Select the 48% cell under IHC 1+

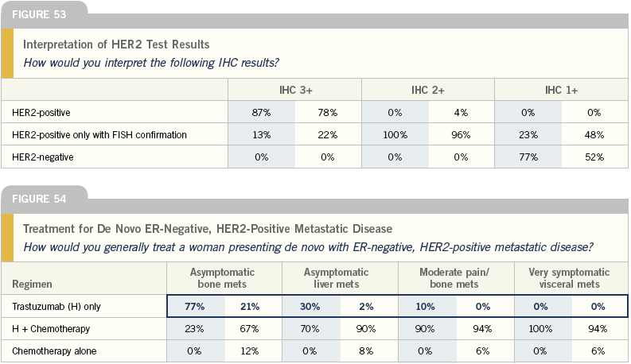[594, 135]
